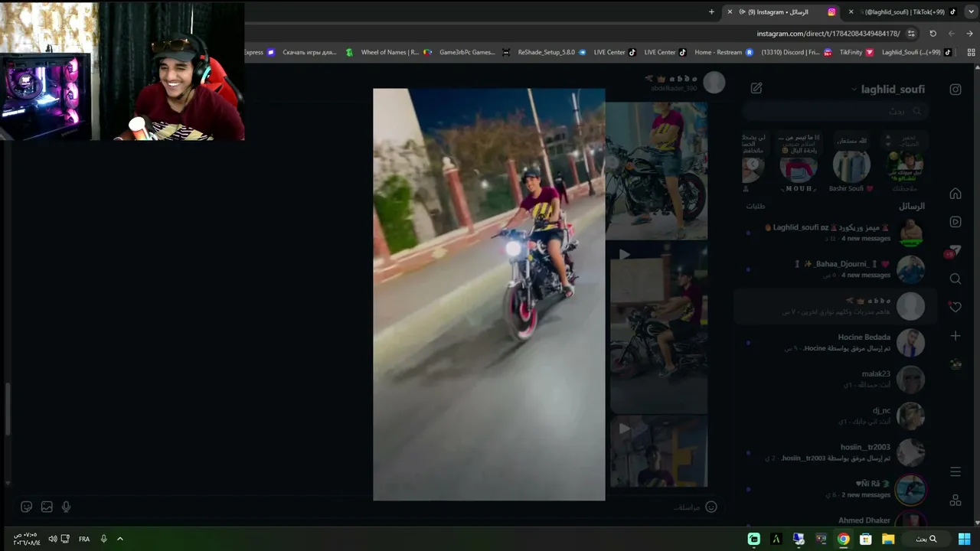
Task: Open the emoji picker in message box
Action: coord(711,507)
